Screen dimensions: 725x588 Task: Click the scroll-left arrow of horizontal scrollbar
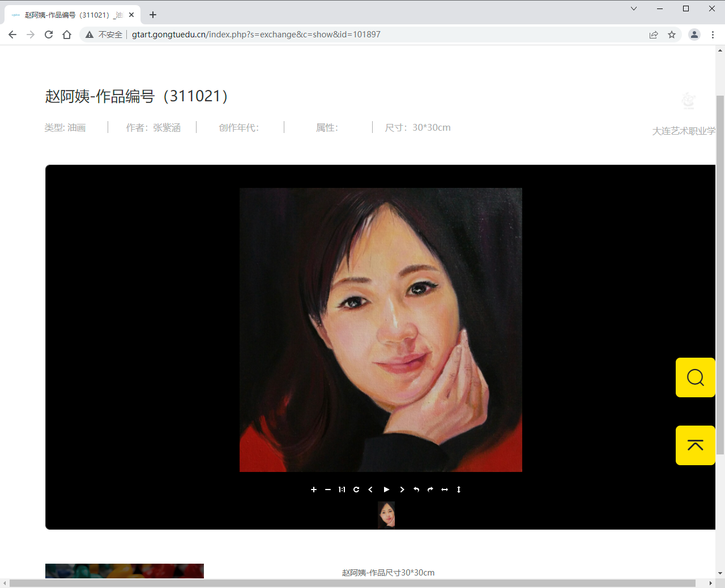click(x=5, y=583)
